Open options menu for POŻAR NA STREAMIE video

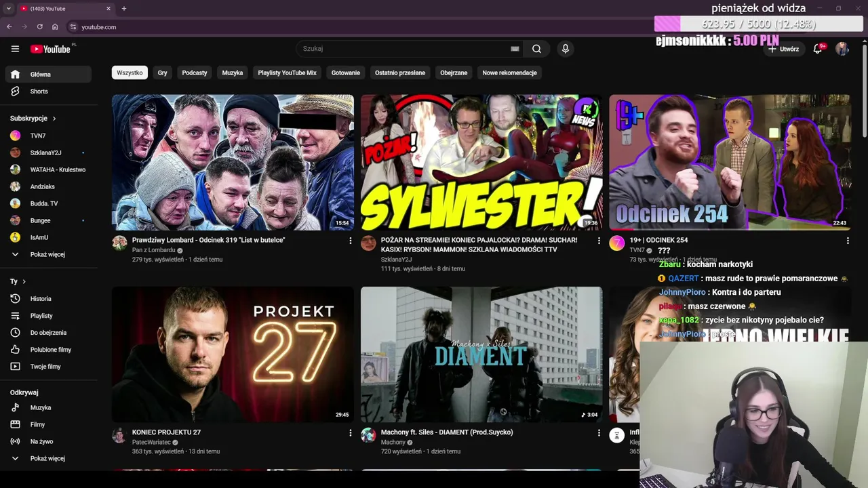599,241
